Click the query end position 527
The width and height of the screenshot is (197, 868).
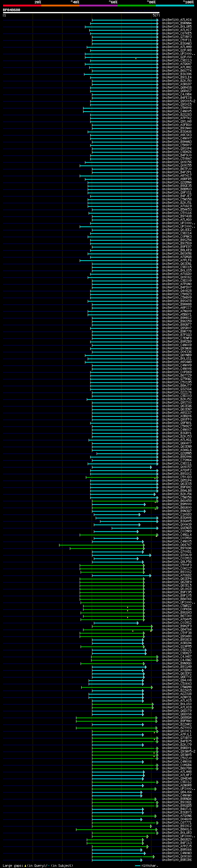pyautogui.click(x=155, y=15)
